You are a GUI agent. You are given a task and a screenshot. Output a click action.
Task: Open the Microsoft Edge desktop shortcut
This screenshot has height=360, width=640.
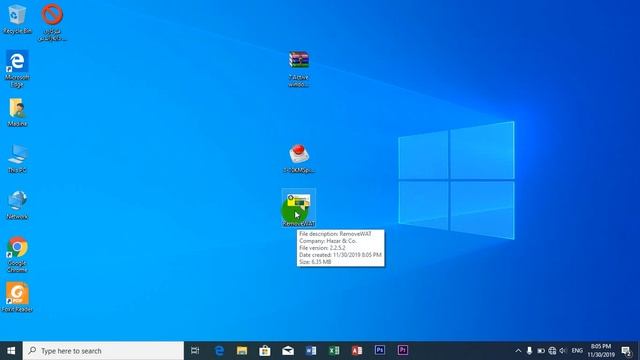[17, 69]
